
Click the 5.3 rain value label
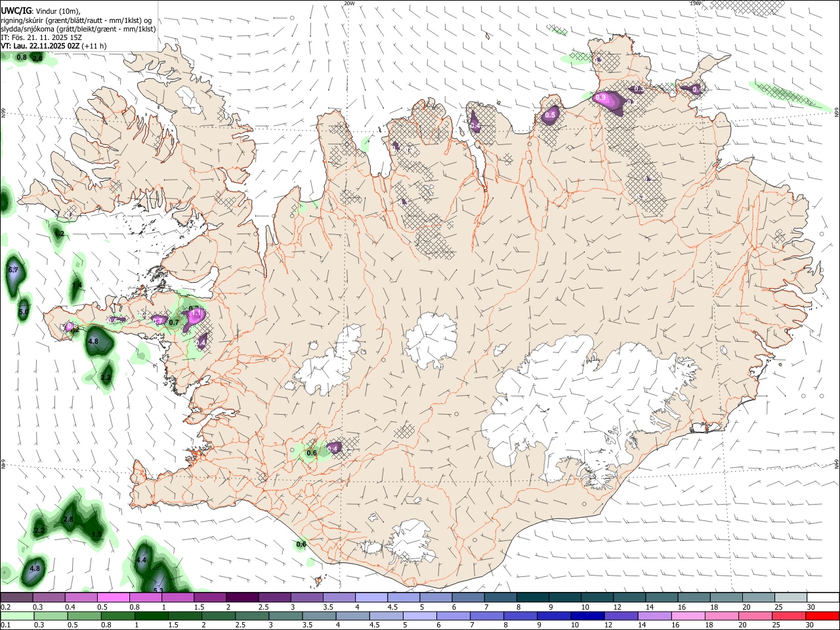click(158, 591)
